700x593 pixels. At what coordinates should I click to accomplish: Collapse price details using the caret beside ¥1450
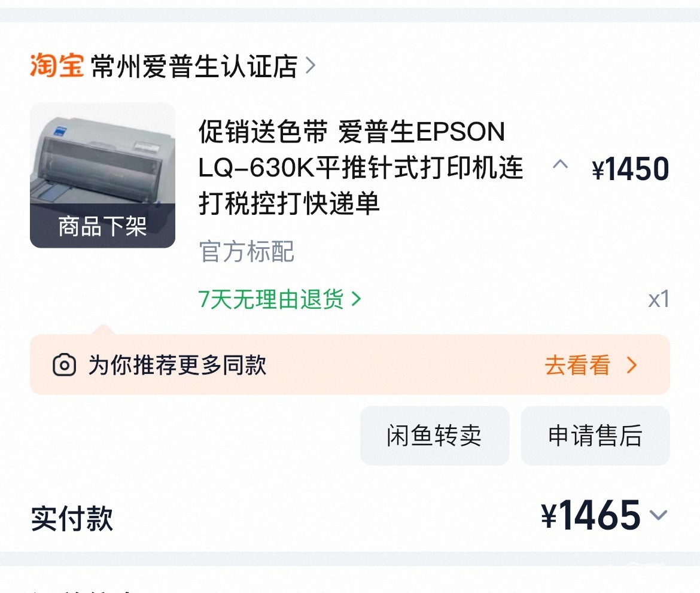coord(560,165)
